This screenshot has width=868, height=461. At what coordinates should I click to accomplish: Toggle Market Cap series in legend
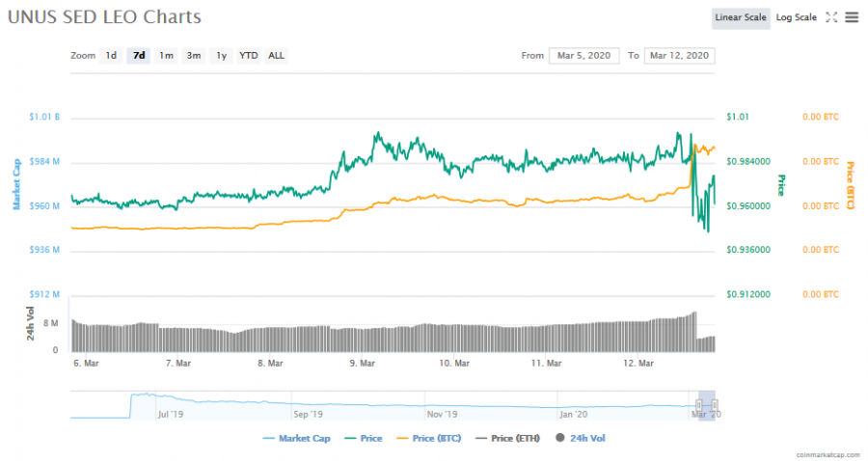pos(297,438)
